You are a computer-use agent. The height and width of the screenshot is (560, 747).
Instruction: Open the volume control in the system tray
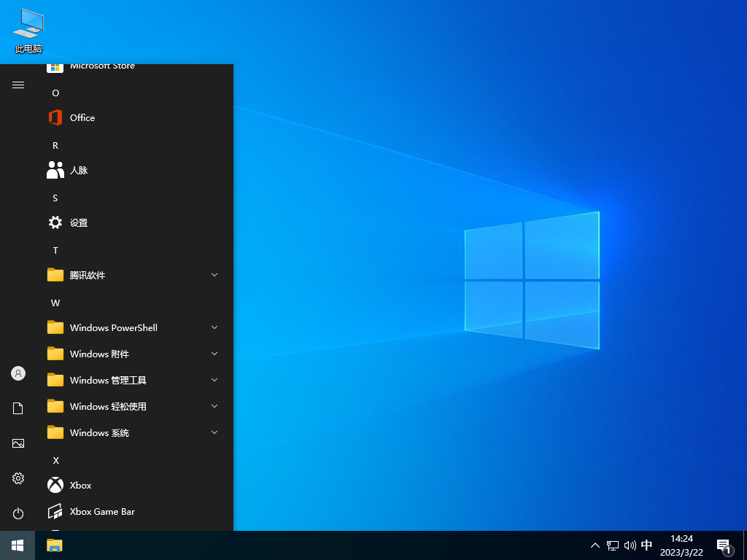[630, 545]
